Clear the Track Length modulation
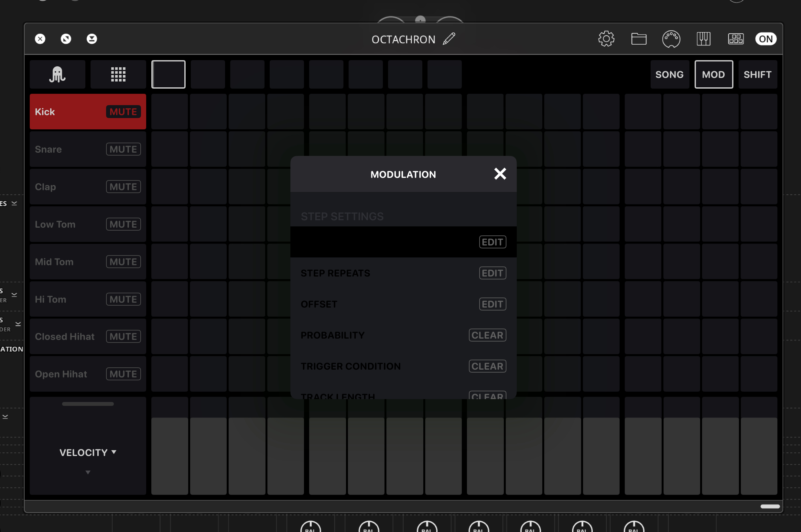The width and height of the screenshot is (801, 532). [x=488, y=395]
